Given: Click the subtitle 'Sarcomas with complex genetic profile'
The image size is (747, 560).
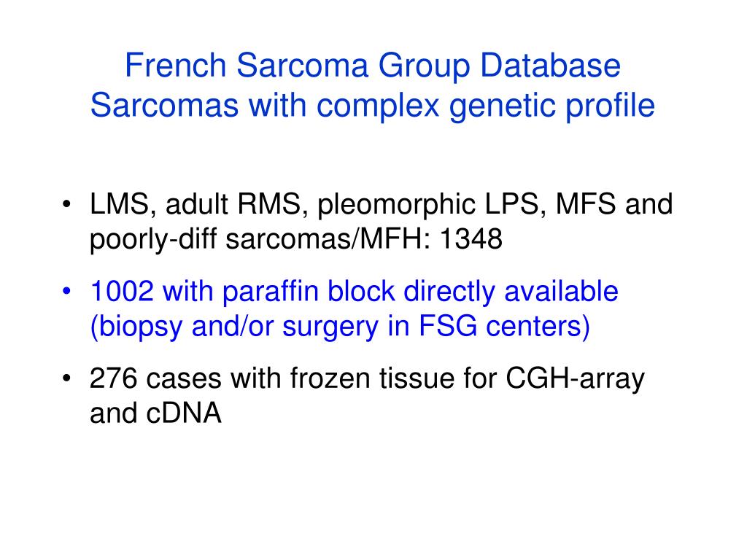Looking at the screenshot, I should pos(373,105).
